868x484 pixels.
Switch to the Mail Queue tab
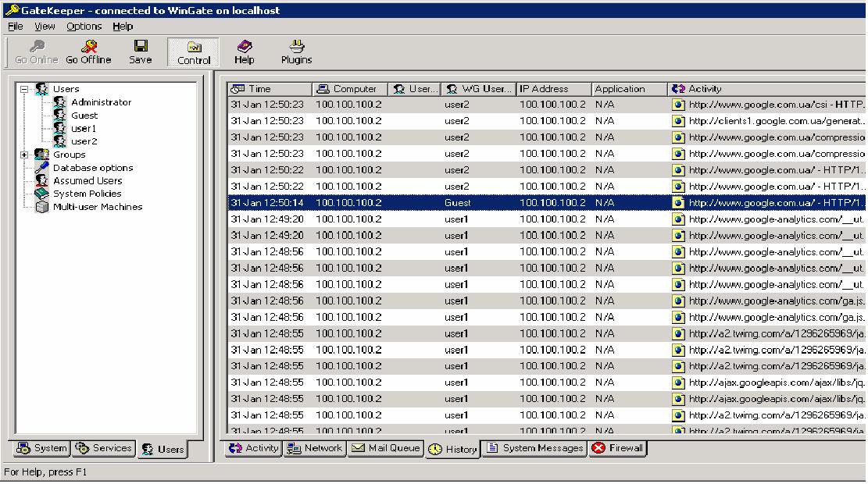386,448
